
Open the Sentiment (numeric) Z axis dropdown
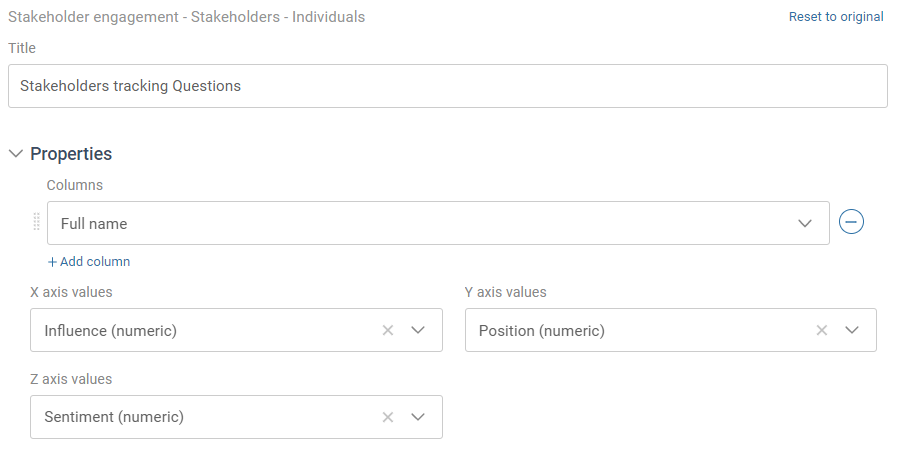point(236,417)
